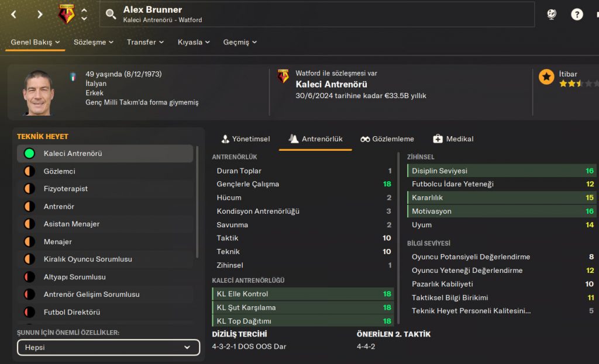Open help via question mark icon
Viewport: 599px width, 364px height.
tap(578, 14)
